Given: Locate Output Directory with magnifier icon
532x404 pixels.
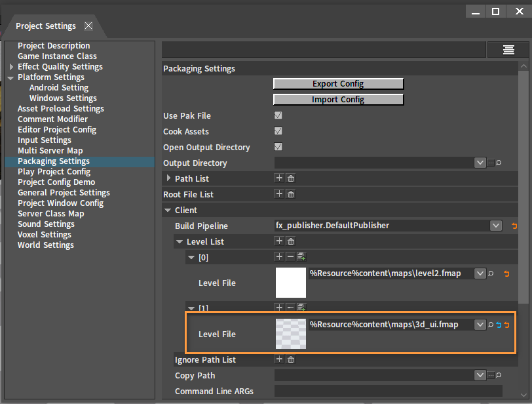Looking at the screenshot, I should [x=499, y=163].
